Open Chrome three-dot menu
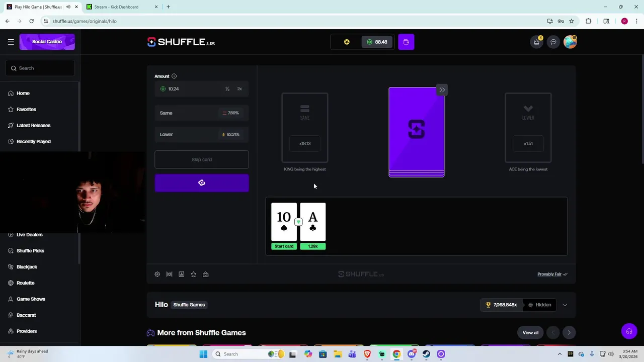This screenshot has width=644, height=362. 637,21
